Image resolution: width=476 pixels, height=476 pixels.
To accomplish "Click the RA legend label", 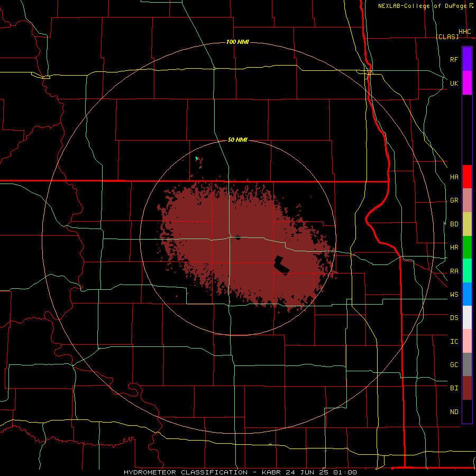I will click(x=454, y=271).
